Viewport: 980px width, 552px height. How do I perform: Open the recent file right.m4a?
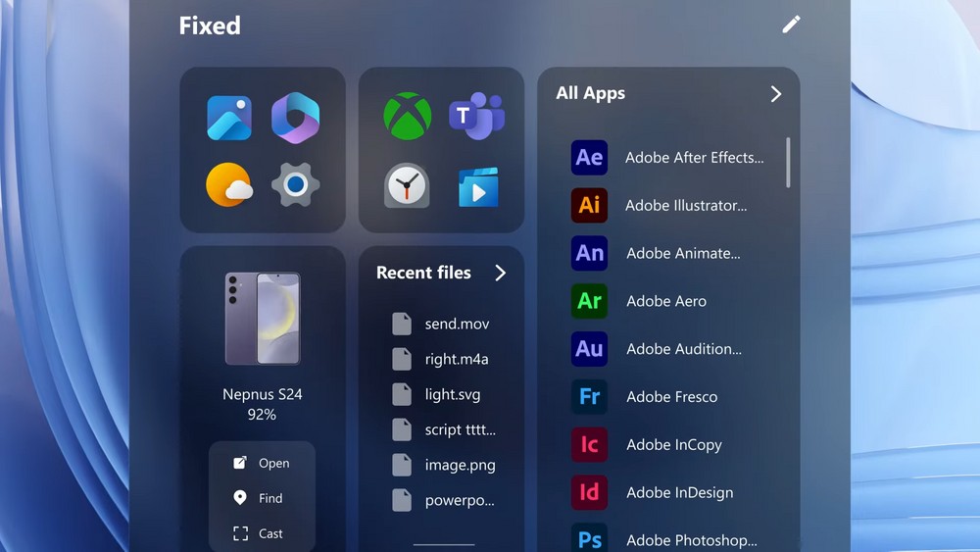coord(457,359)
